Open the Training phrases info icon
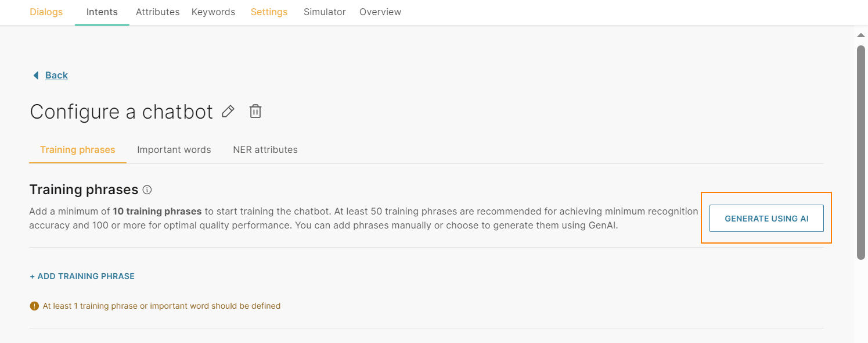 147,190
